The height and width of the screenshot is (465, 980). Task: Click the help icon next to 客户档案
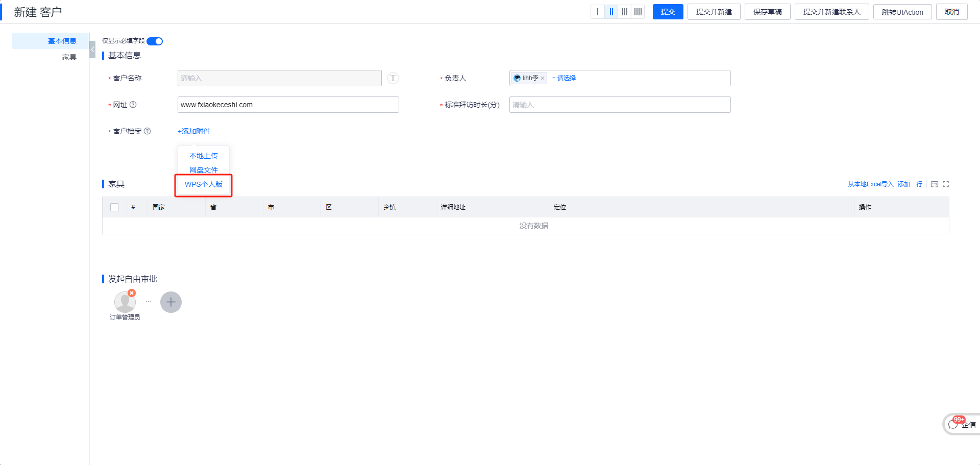click(x=148, y=131)
